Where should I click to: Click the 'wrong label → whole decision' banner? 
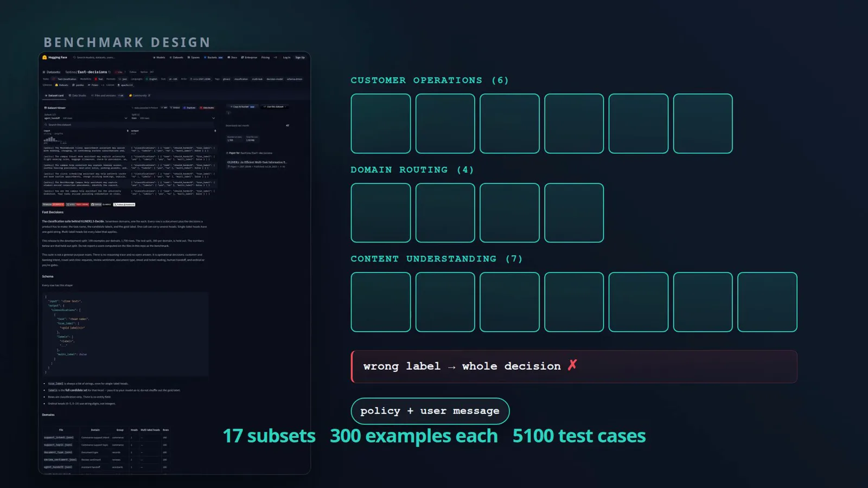(x=574, y=367)
